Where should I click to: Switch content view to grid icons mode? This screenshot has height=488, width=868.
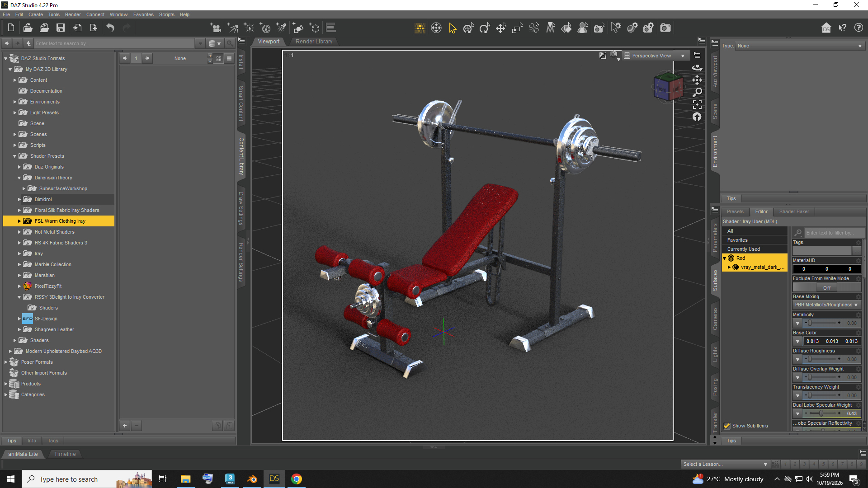(219, 58)
